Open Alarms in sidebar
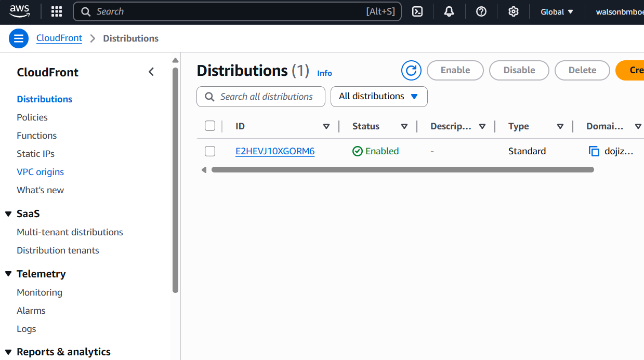 point(31,311)
